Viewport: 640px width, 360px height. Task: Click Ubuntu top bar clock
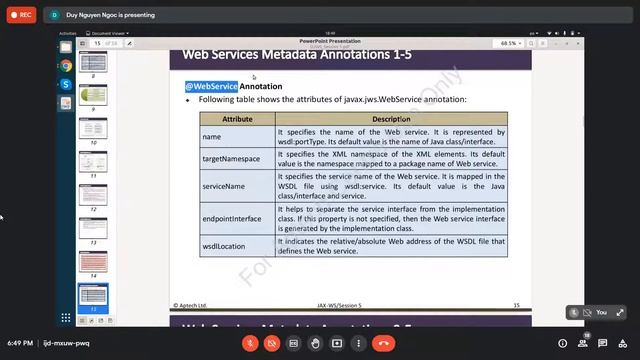click(330, 33)
